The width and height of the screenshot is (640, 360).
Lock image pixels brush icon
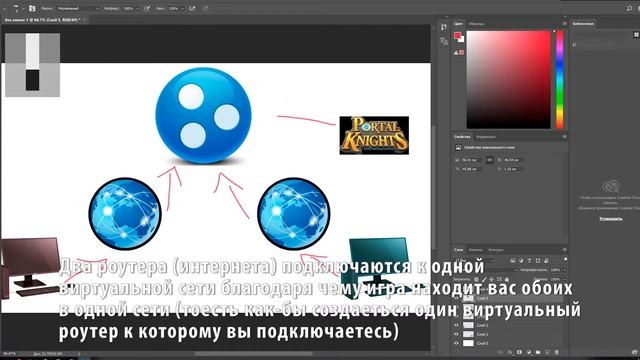(x=484, y=280)
